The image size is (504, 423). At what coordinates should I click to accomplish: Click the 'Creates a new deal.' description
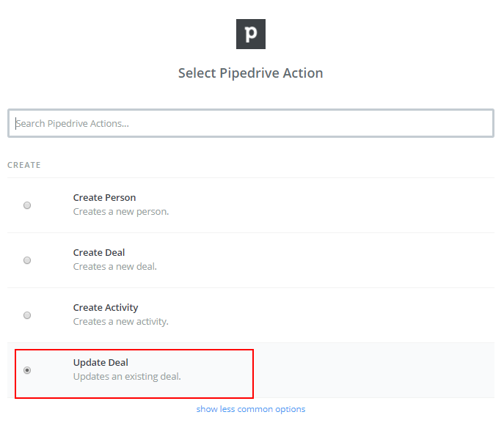click(x=115, y=267)
